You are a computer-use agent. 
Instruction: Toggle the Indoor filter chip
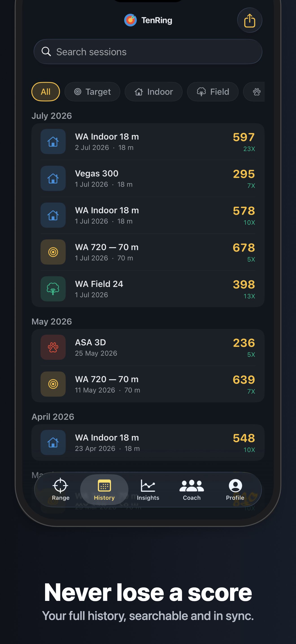(x=153, y=92)
